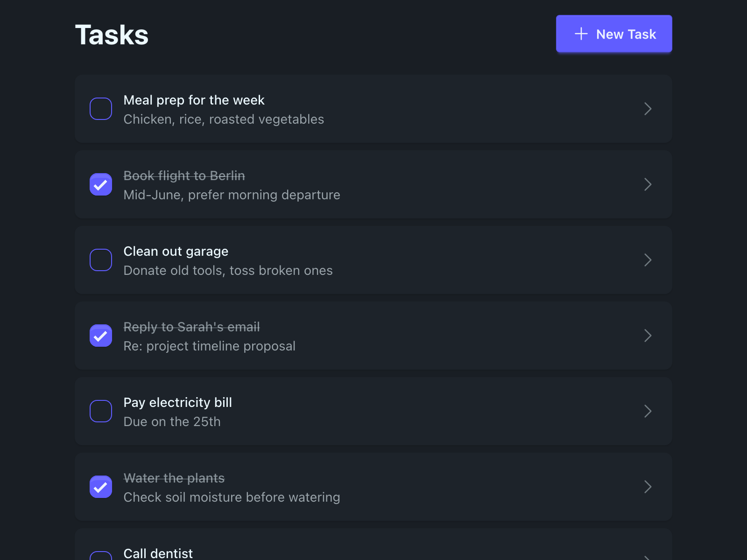Image resolution: width=747 pixels, height=560 pixels.
Task: Open Pay electricity bill chevron arrow
Action: [x=648, y=411]
